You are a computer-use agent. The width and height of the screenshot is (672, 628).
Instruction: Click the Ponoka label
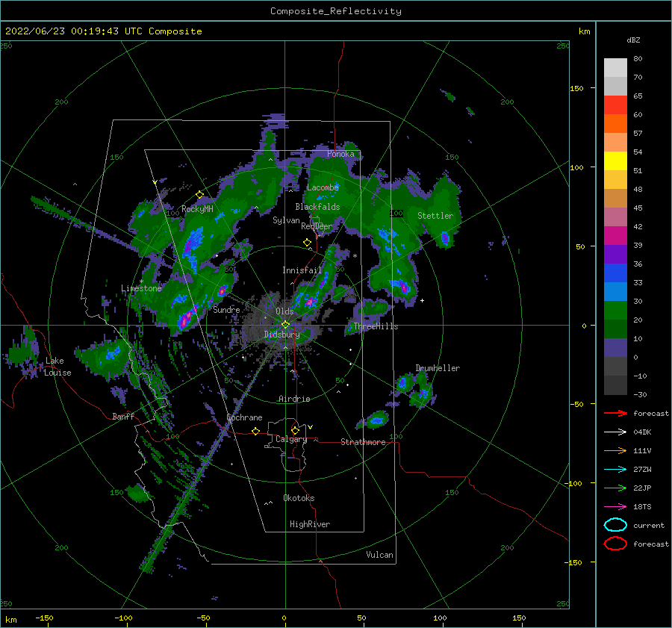(x=340, y=154)
